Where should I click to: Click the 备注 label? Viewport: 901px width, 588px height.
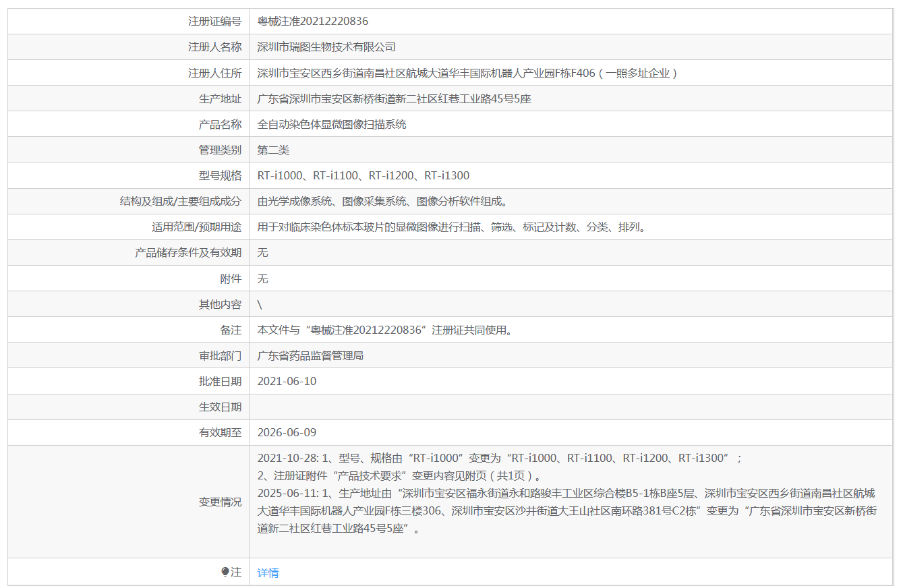(231, 330)
